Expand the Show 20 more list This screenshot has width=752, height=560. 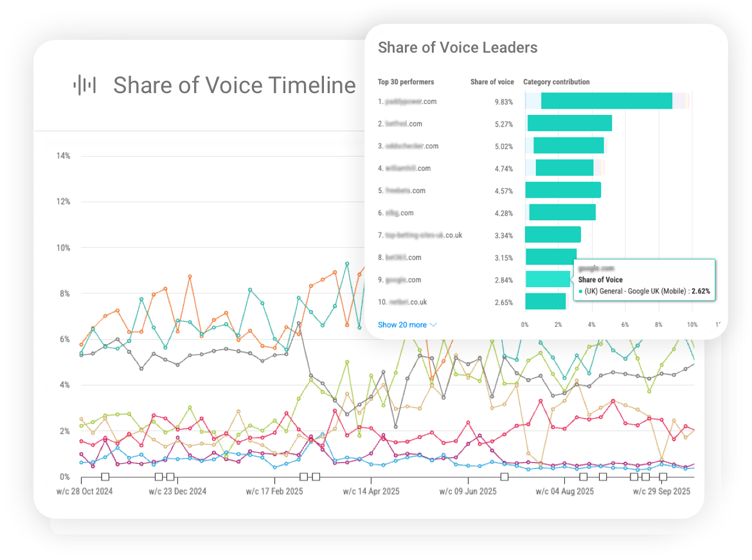tap(402, 325)
